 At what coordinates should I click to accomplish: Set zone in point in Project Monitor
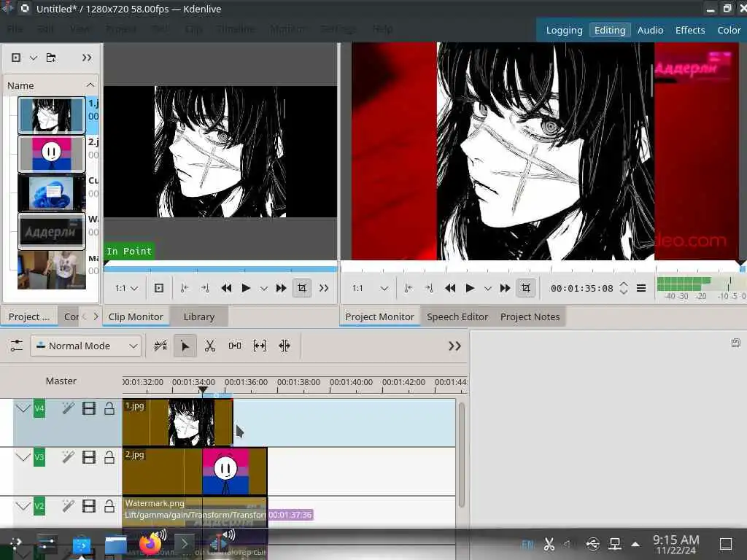408,288
